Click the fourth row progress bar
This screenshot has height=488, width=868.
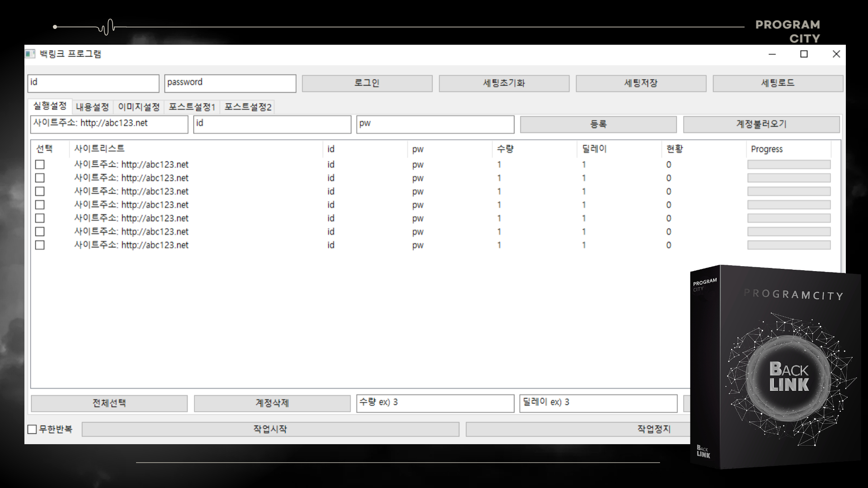pos(789,205)
